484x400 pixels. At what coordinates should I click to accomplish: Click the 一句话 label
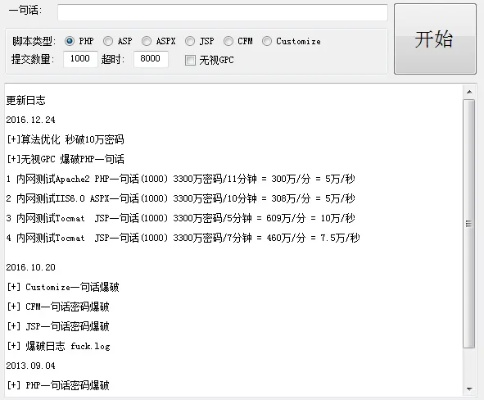pyautogui.click(x=25, y=11)
